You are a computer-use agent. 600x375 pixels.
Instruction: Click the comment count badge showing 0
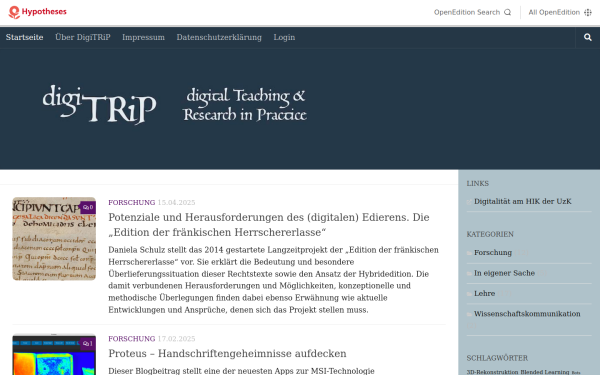(x=88, y=207)
